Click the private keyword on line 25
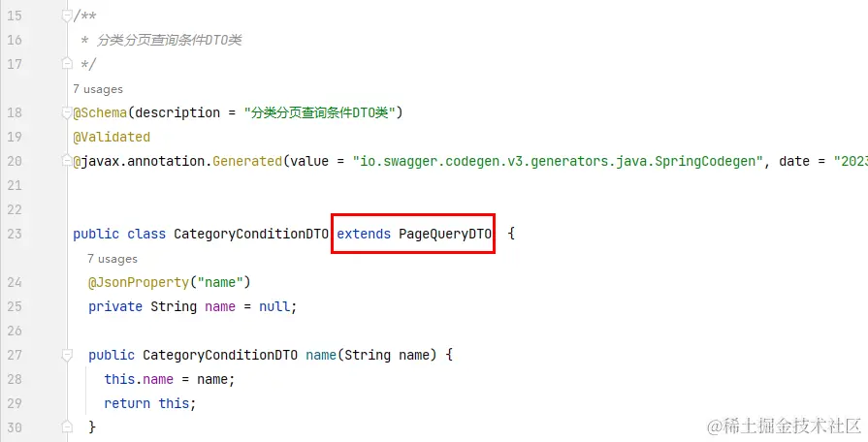This screenshot has height=442, width=868. click(x=115, y=306)
